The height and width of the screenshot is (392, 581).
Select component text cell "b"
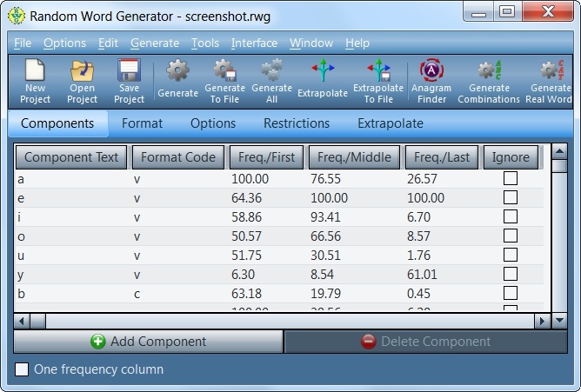click(21, 294)
